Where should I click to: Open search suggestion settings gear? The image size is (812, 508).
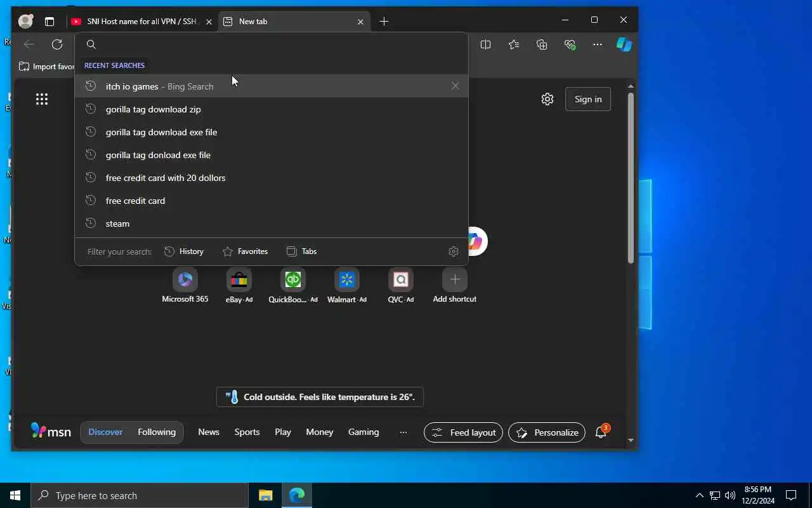tap(453, 251)
